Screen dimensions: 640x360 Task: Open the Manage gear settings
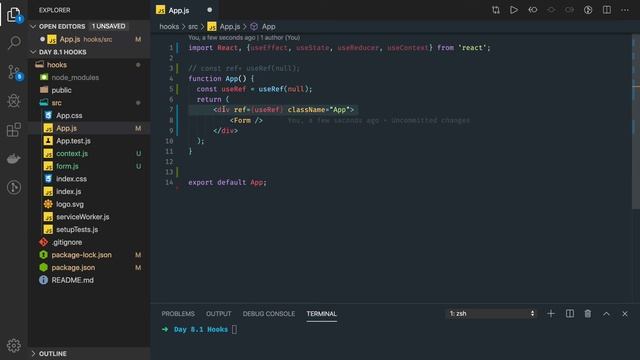pyautogui.click(x=14, y=345)
